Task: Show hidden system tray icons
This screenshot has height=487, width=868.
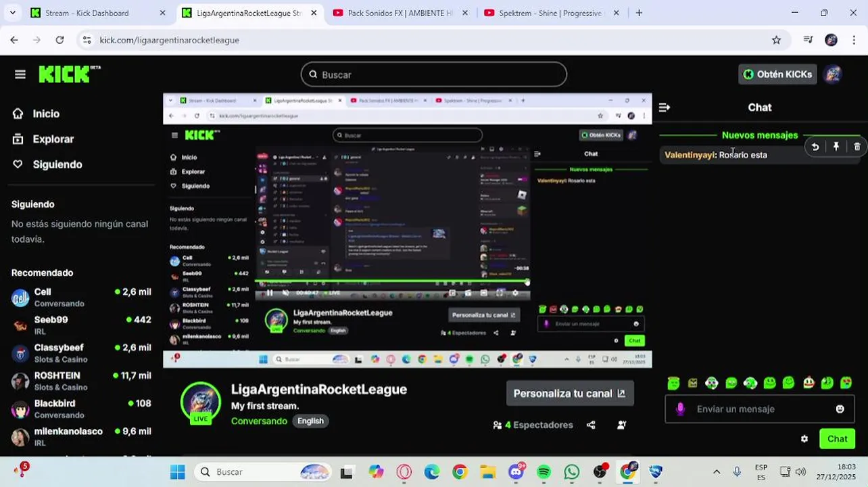Action: tap(717, 472)
